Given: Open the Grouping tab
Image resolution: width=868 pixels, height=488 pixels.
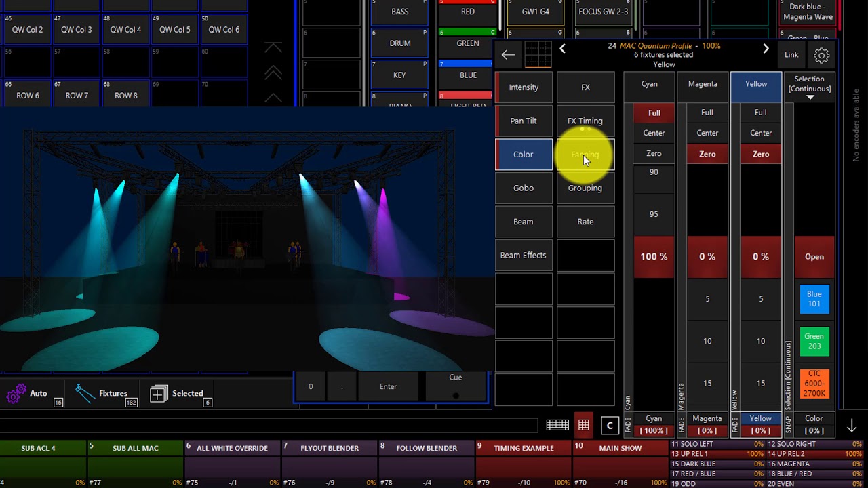Looking at the screenshot, I should point(585,188).
